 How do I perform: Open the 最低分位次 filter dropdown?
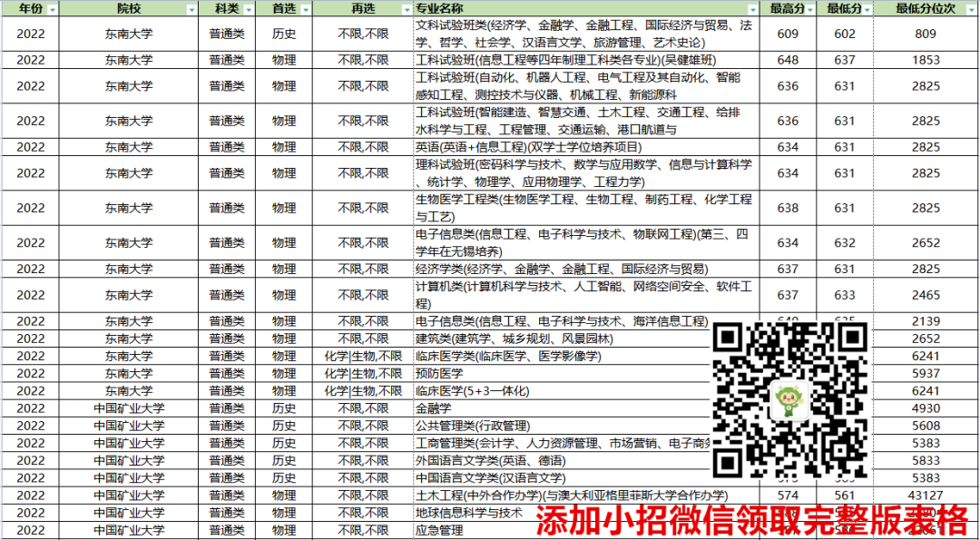(969, 9)
